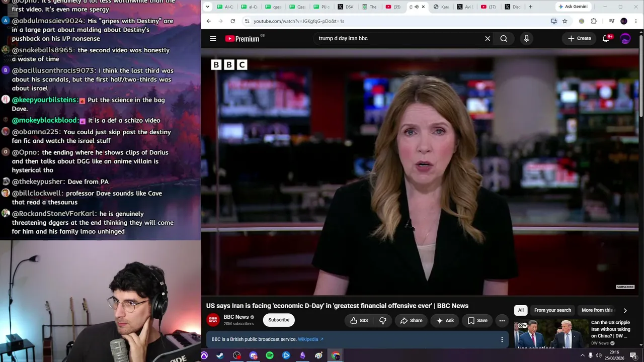Open Chrome from the taskbar

pos(336,355)
